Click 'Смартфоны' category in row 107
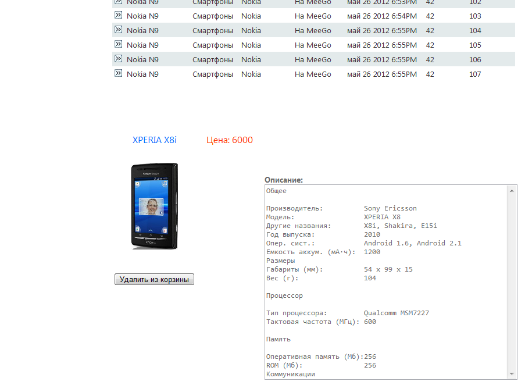 (213, 74)
